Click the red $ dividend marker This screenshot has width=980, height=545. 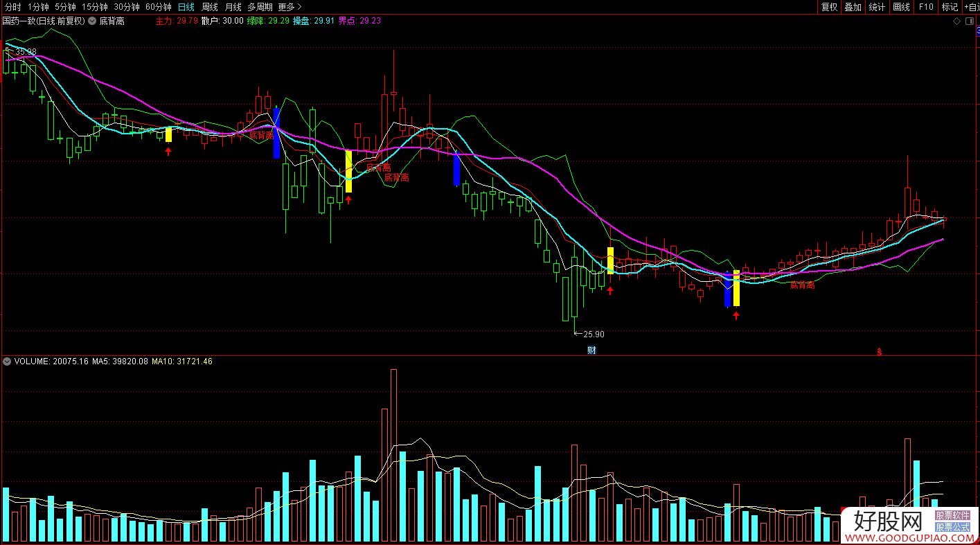[x=880, y=352]
